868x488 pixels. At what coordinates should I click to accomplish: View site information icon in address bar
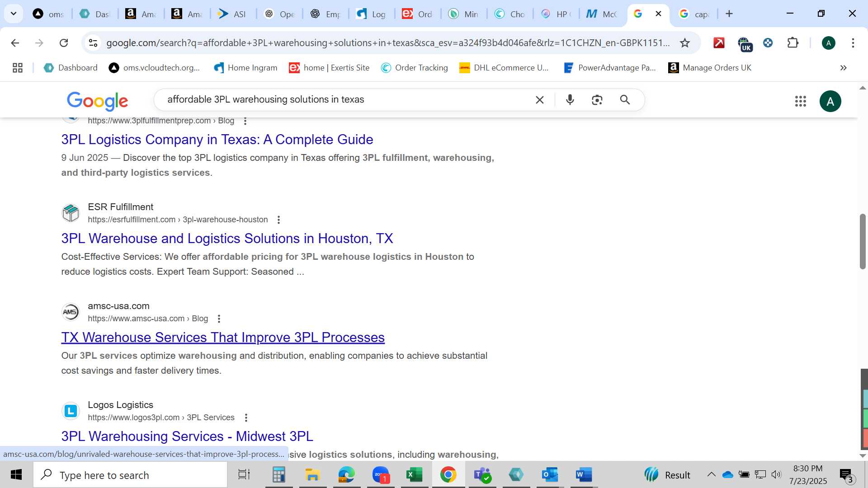pos(93,43)
